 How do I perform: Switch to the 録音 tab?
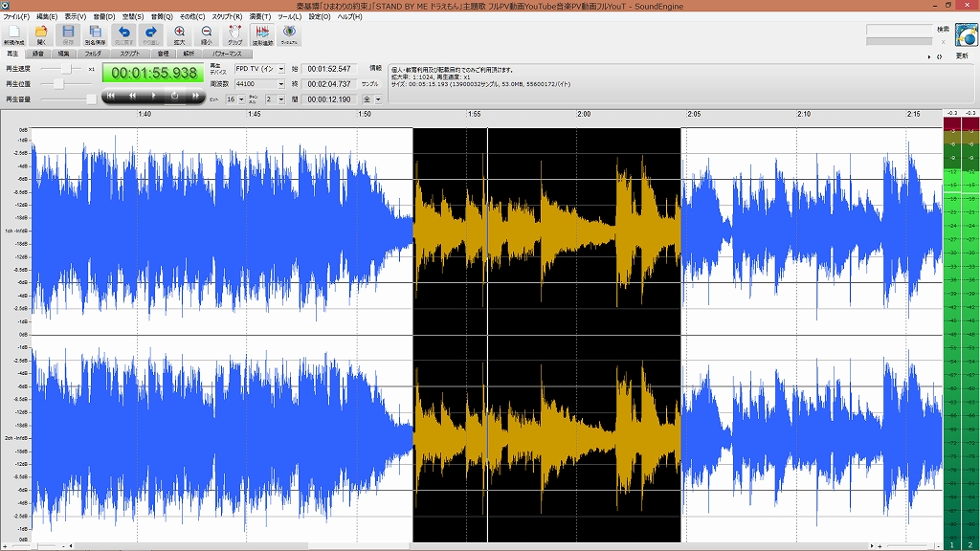click(37, 54)
